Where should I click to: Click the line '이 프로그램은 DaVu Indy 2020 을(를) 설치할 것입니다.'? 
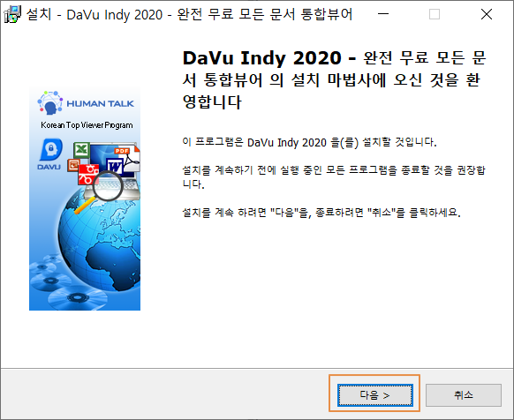309,142
